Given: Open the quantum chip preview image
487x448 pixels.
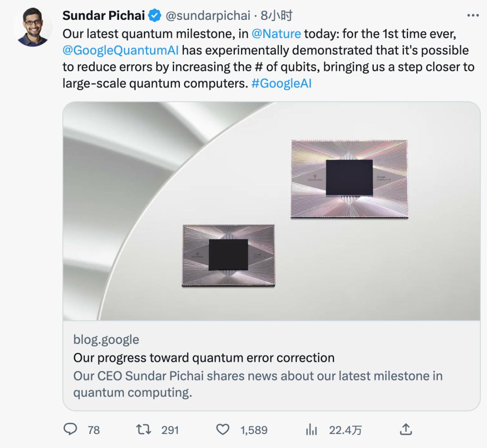Looking at the screenshot, I should [x=271, y=211].
